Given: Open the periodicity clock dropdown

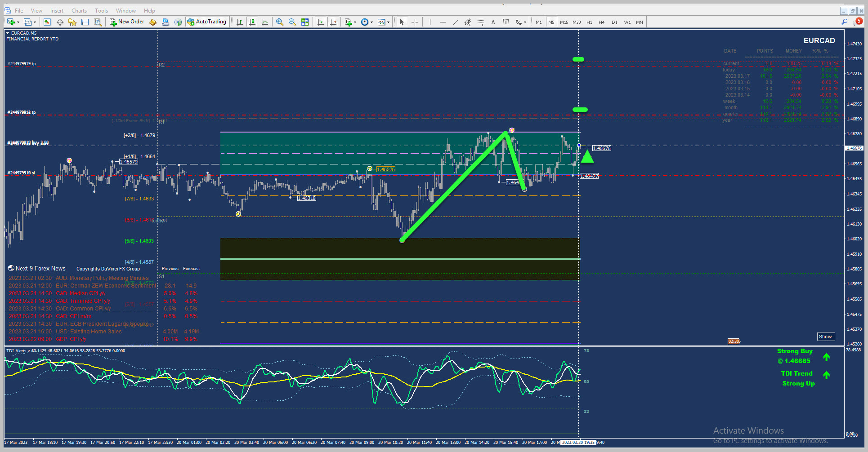Looking at the screenshot, I should tap(367, 22).
